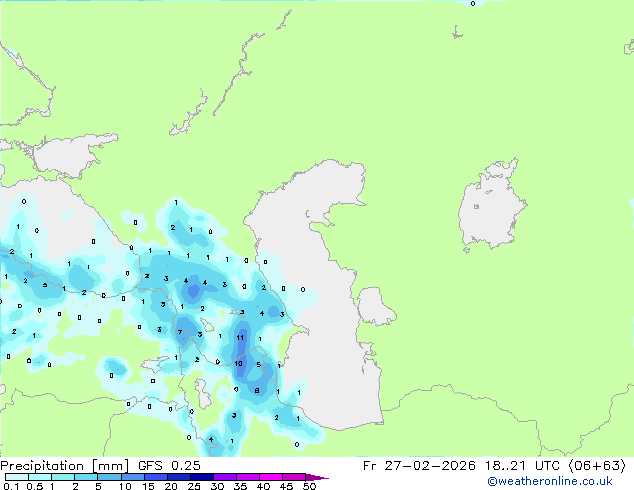Click the '45' legend scale label
The height and width of the screenshot is (490, 634).
coord(286,486)
